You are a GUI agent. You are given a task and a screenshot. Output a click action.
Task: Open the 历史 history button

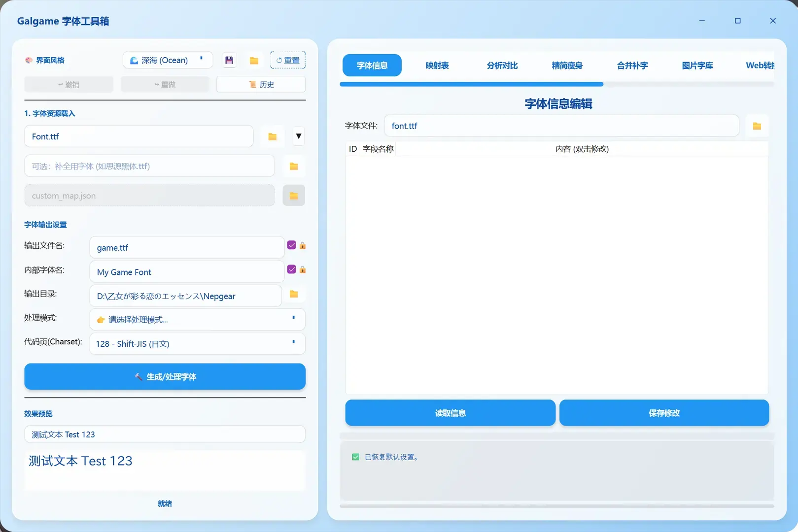point(261,84)
